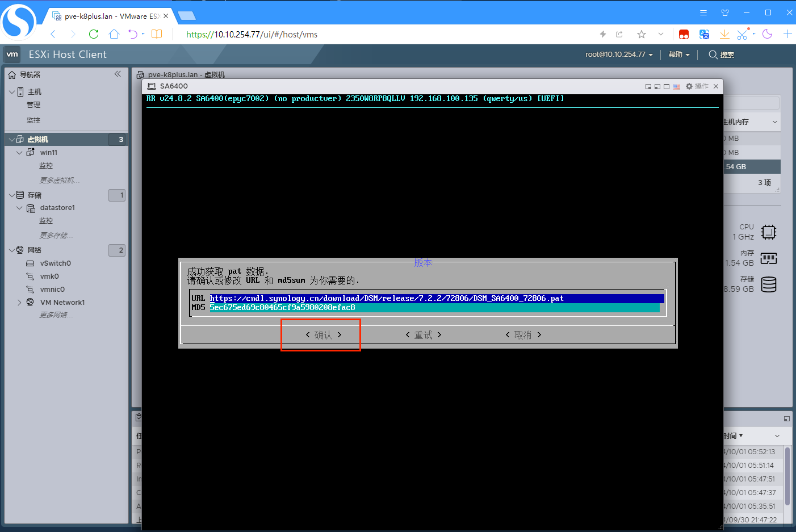Image resolution: width=796 pixels, height=532 pixels.
Task: Click the night mode moon icon
Action: click(768, 34)
